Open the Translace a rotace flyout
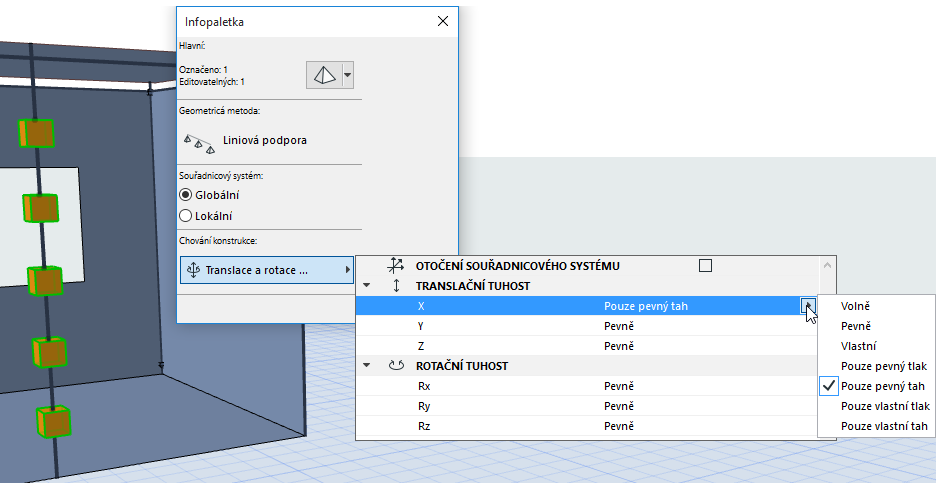This screenshot has width=936, height=483. [267, 270]
